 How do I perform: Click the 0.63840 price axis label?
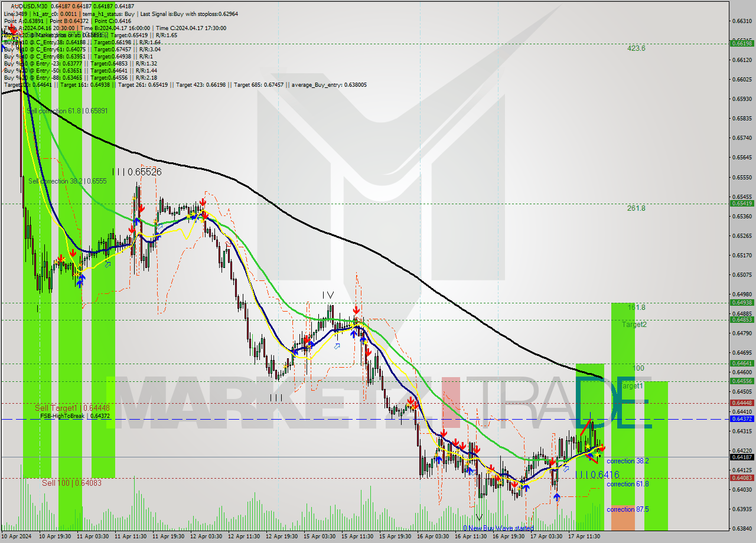click(x=742, y=528)
